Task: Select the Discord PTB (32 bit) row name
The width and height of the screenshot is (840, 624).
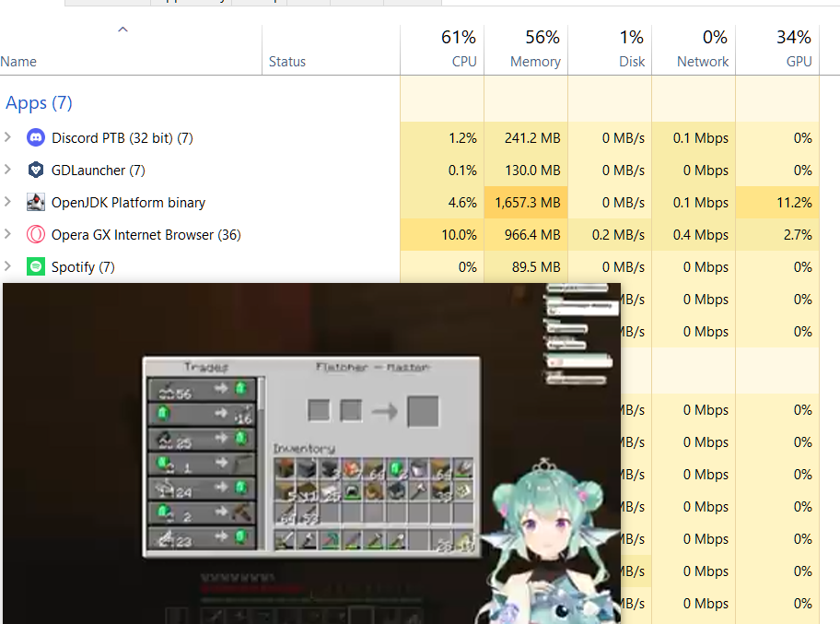Action: click(122, 137)
